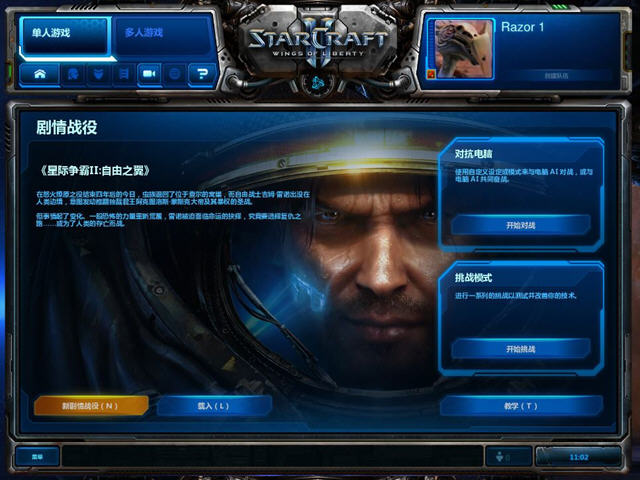Click 开始挑战 under 挑战模式
640x480 pixels.
[521, 349]
